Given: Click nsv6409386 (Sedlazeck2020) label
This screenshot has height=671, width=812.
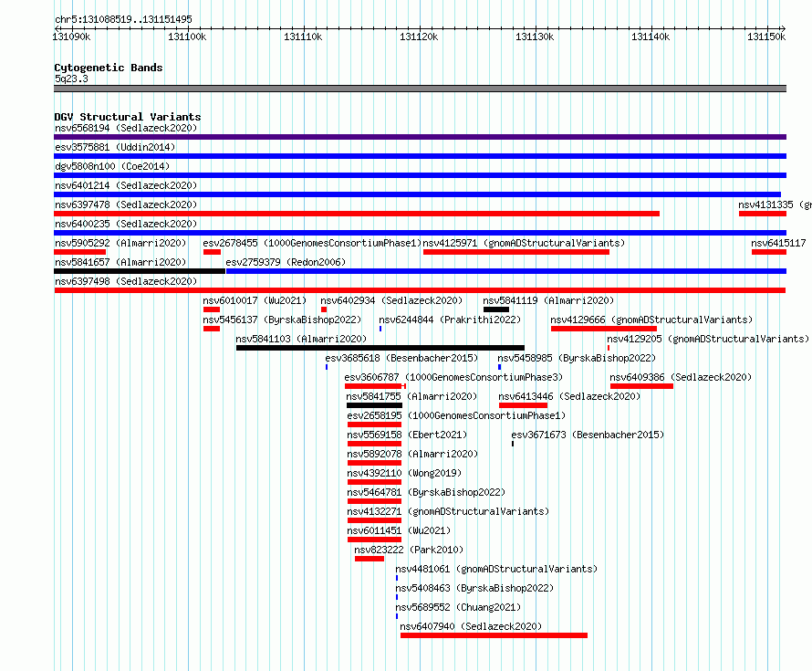Looking at the screenshot, I should (681, 377).
